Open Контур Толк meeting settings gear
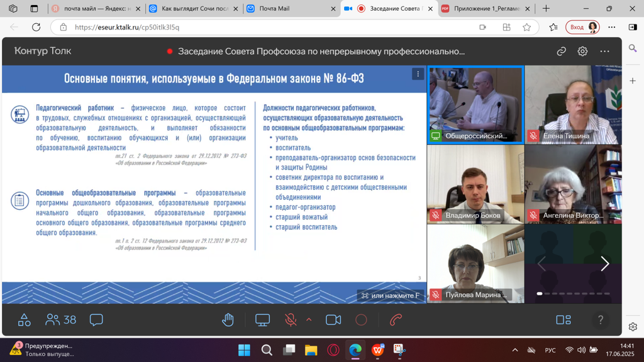Image resolution: width=644 pixels, height=362 pixels. 582,52
